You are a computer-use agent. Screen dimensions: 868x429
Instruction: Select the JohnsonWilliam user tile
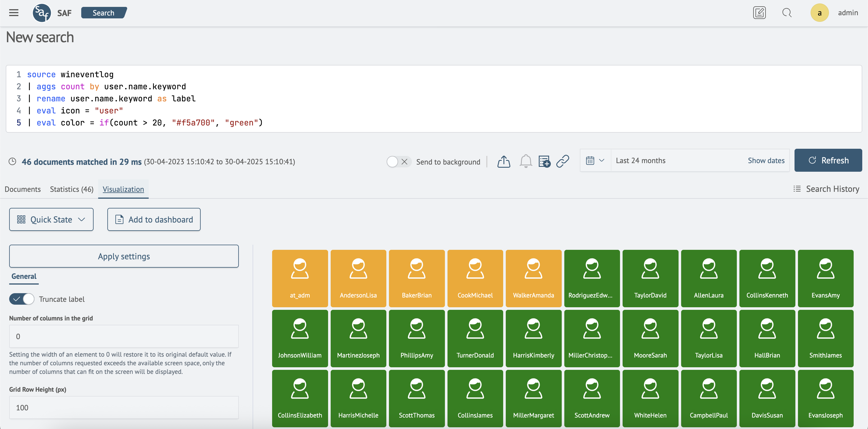click(300, 338)
